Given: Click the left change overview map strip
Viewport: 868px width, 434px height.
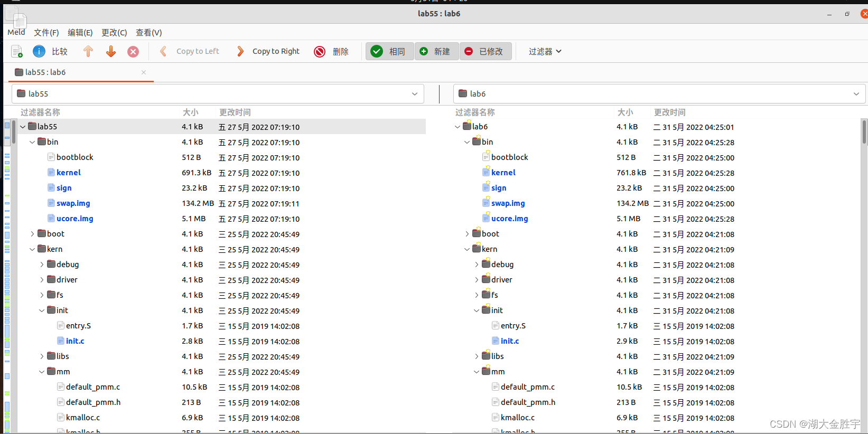Looking at the screenshot, I should (x=7, y=275).
